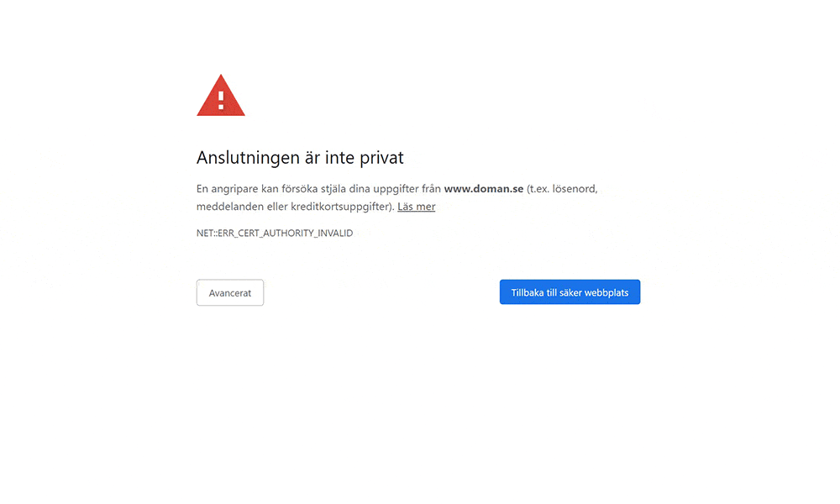The height and width of the screenshot is (504, 840).
Task: Go back via Tillbaka till säker webbplats
Action: click(570, 292)
